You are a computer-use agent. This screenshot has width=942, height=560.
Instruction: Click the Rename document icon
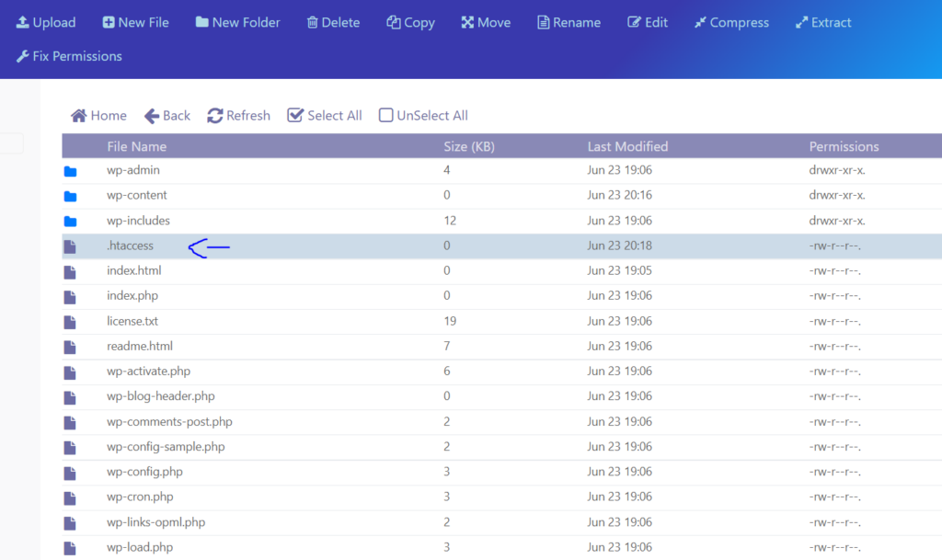(543, 22)
